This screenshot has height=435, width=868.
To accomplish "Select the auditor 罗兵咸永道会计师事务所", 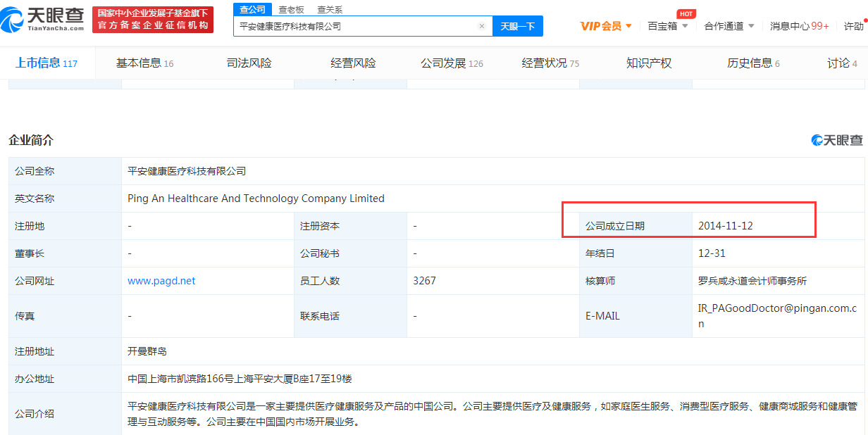I will coord(752,281).
